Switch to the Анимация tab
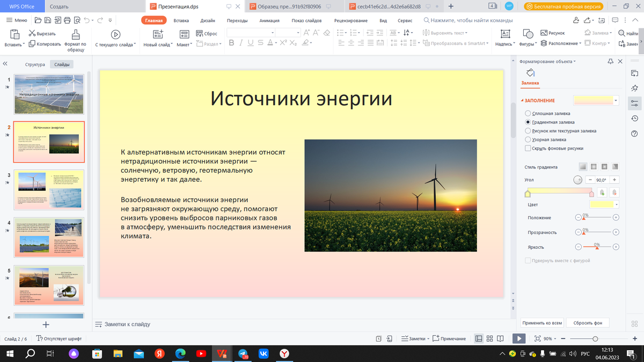Image resolution: width=644 pixels, height=362 pixels. point(269,20)
